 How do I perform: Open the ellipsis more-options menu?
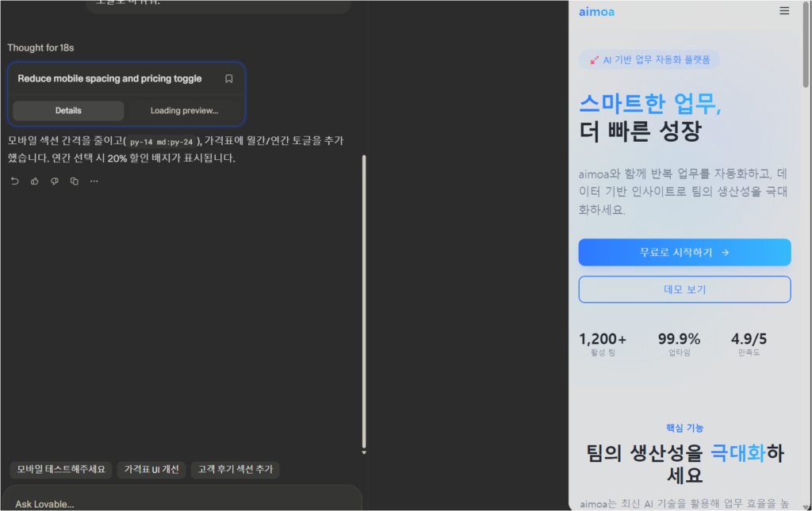pyautogui.click(x=94, y=181)
